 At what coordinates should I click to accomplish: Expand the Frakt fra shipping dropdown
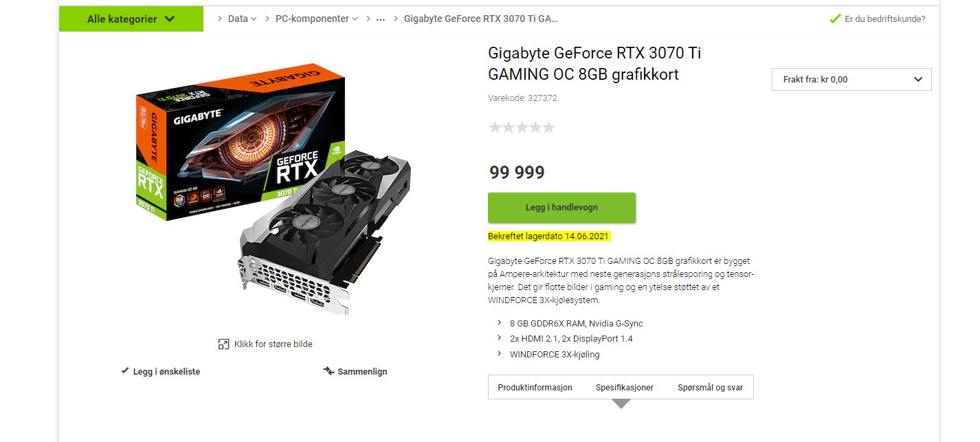click(x=851, y=79)
